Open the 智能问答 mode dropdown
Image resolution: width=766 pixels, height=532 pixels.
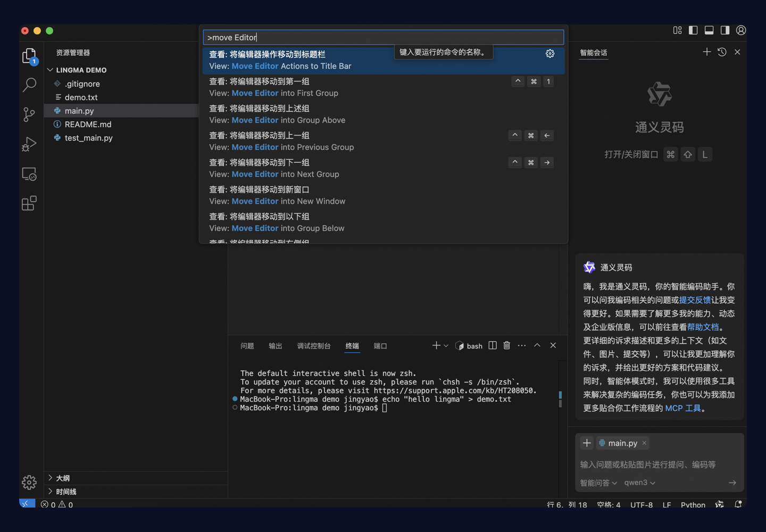598,483
